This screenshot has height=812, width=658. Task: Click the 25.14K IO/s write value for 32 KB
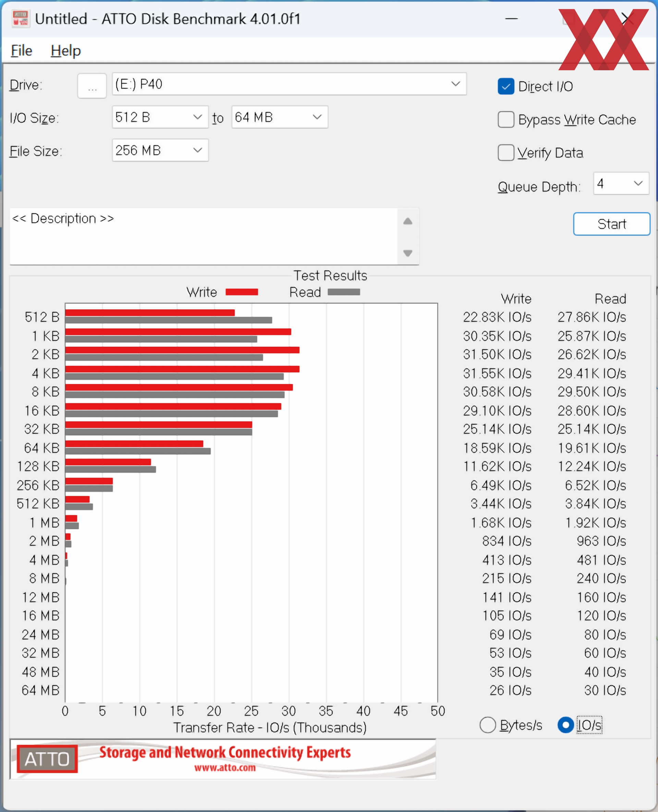(497, 429)
